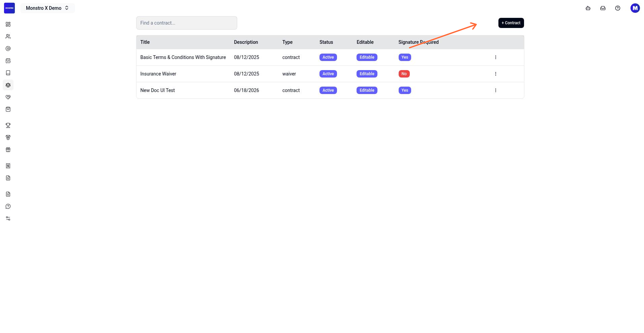Click the @ email icon in sidebar
This screenshot has height=333, width=644.
pyautogui.click(x=8, y=49)
